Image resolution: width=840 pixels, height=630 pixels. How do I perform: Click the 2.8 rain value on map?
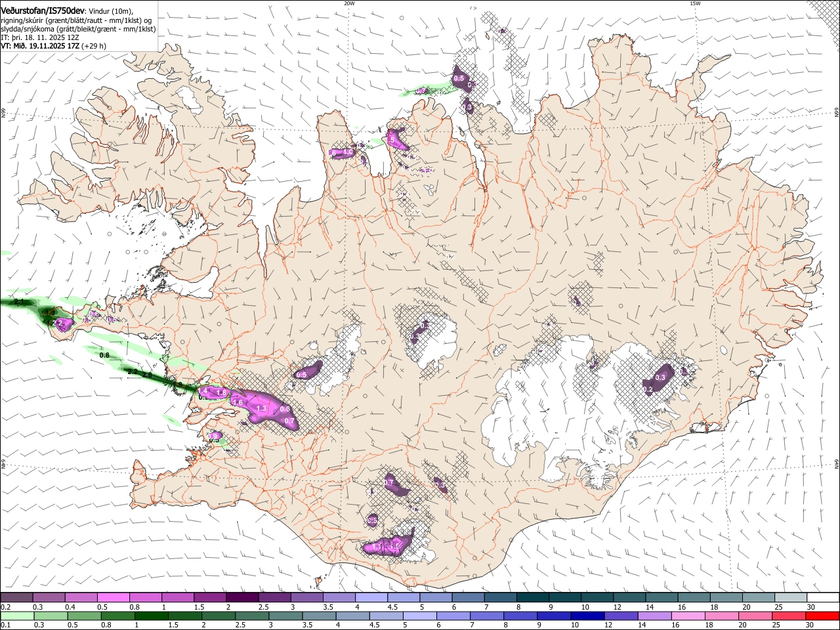(147, 375)
